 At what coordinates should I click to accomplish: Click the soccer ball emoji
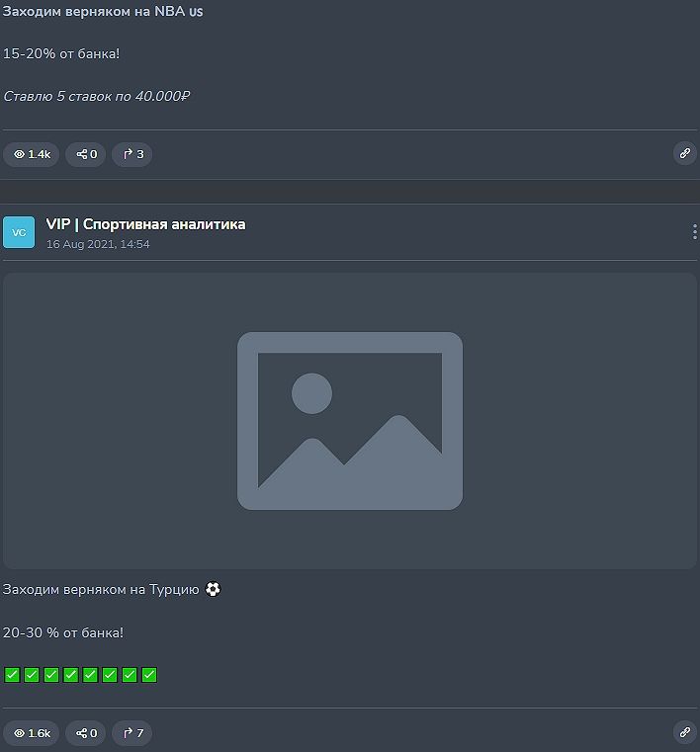[x=213, y=589]
